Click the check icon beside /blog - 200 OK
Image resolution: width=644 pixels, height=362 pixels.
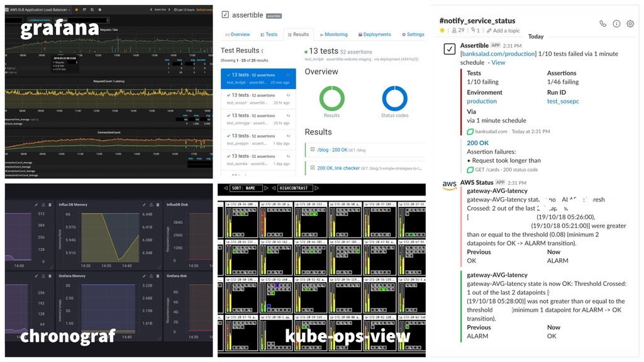[313, 150]
